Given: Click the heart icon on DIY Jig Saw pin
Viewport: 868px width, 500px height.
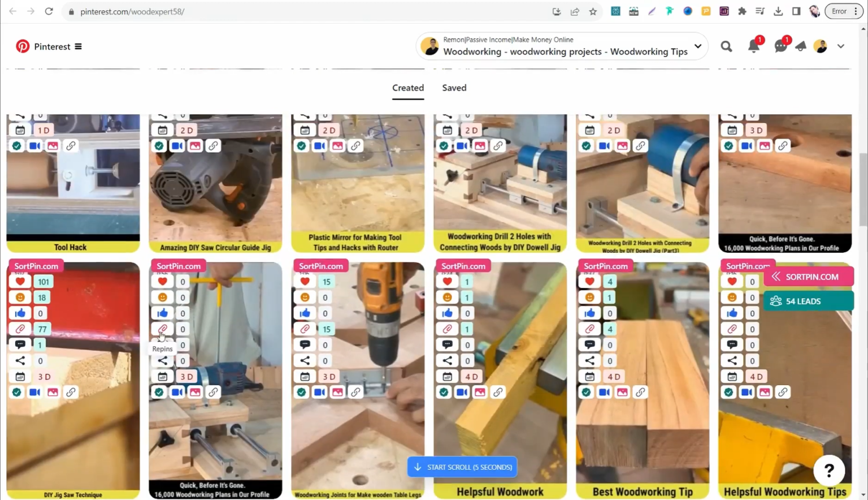Looking at the screenshot, I should [20, 282].
